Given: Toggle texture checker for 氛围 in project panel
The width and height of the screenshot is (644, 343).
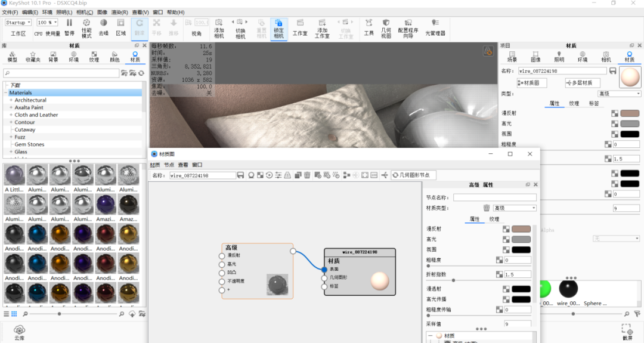Looking at the screenshot, I should tap(614, 134).
